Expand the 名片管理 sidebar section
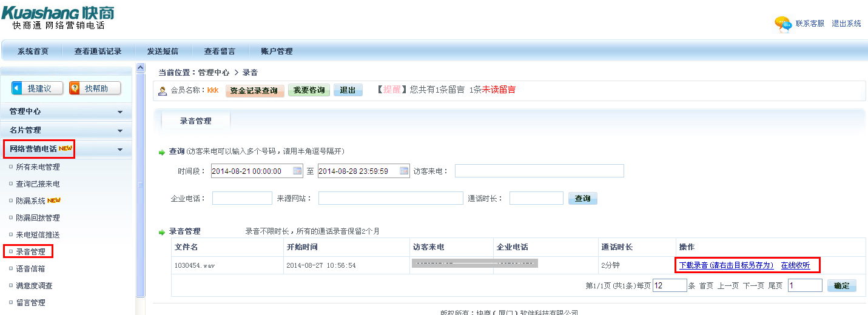Image resolution: width=868 pixels, height=315 pixels. (120, 130)
